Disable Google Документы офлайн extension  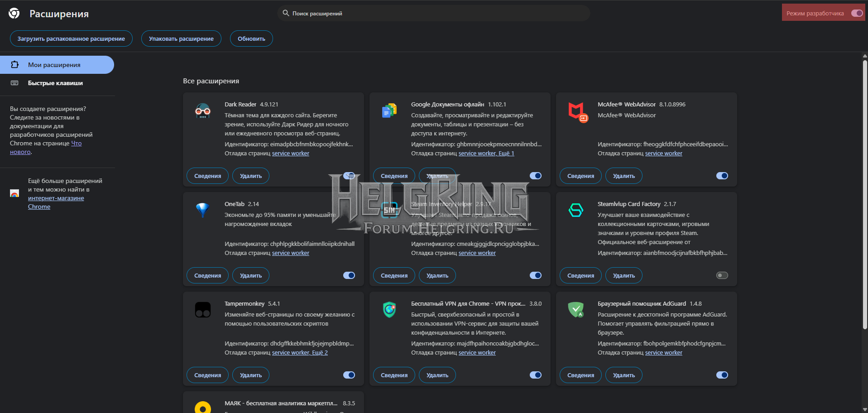536,176
